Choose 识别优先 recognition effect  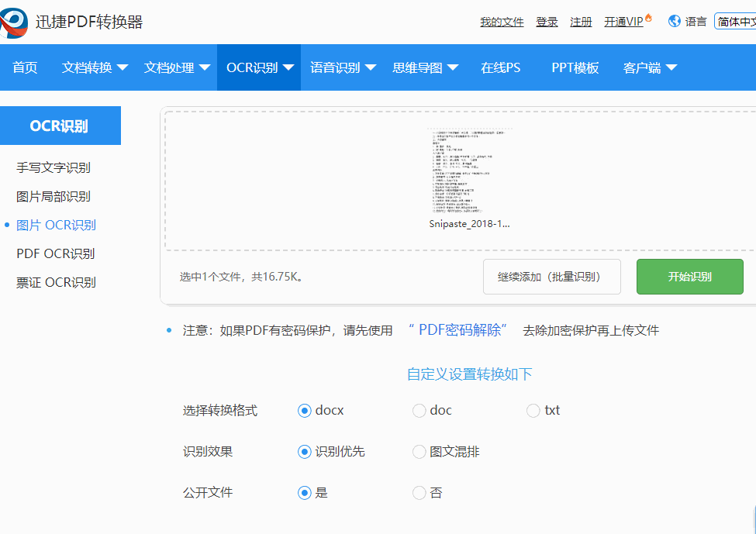coord(304,452)
